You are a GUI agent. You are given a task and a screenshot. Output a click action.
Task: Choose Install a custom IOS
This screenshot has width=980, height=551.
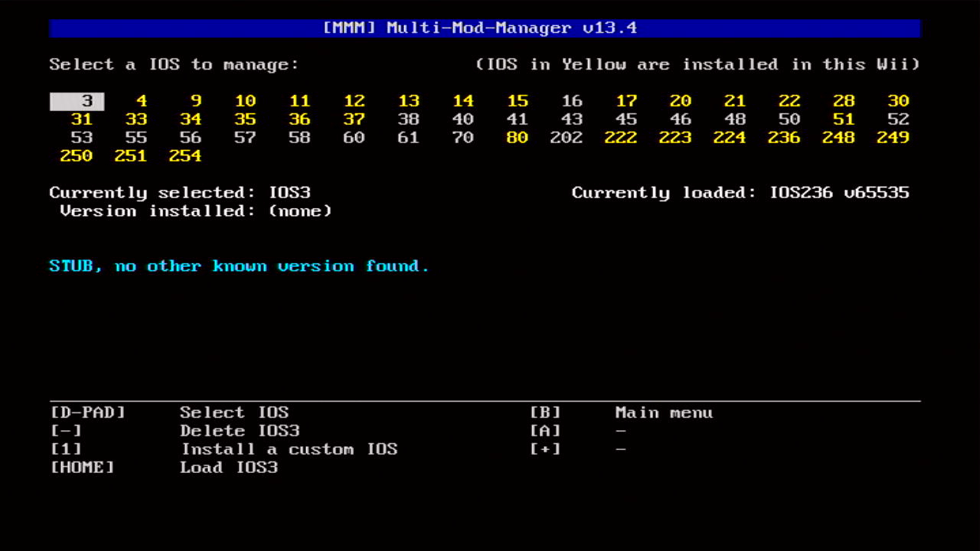click(289, 449)
